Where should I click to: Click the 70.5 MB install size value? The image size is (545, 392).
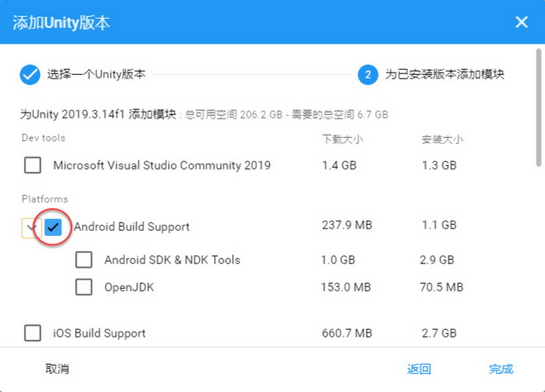(x=442, y=287)
